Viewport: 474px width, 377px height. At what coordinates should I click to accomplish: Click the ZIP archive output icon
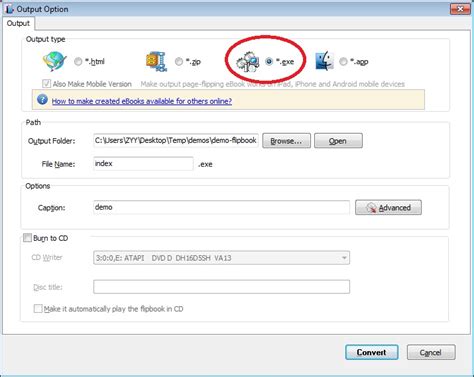pos(157,62)
